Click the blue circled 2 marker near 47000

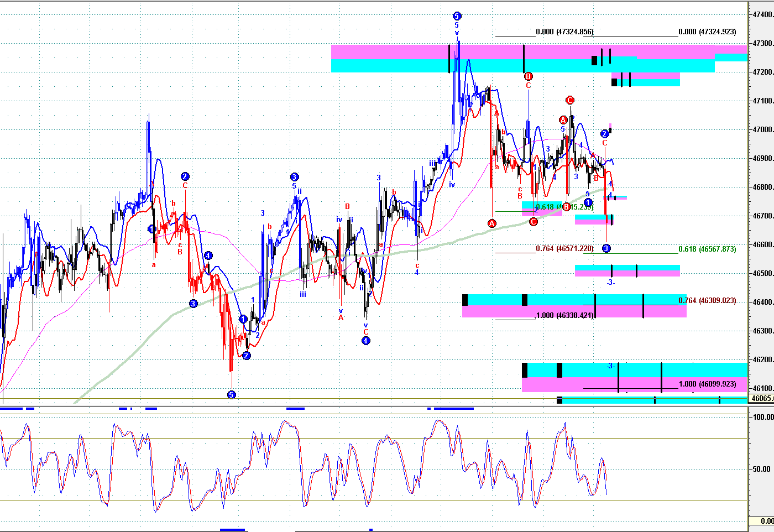604,134
